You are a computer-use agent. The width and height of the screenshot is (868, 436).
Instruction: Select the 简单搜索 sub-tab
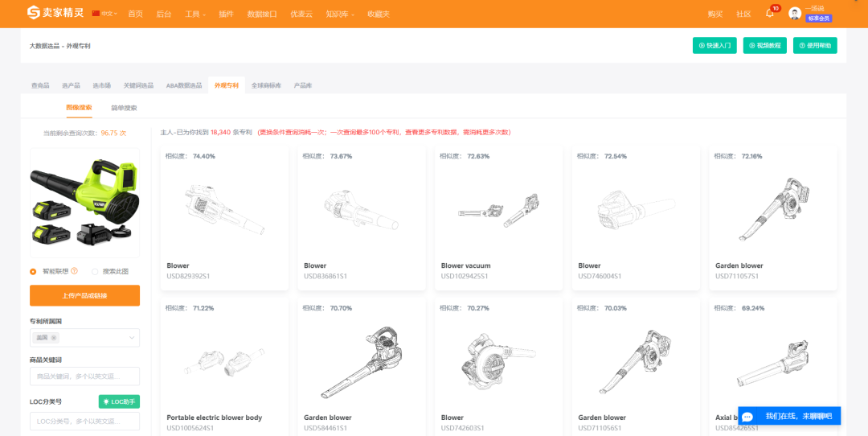pos(124,108)
